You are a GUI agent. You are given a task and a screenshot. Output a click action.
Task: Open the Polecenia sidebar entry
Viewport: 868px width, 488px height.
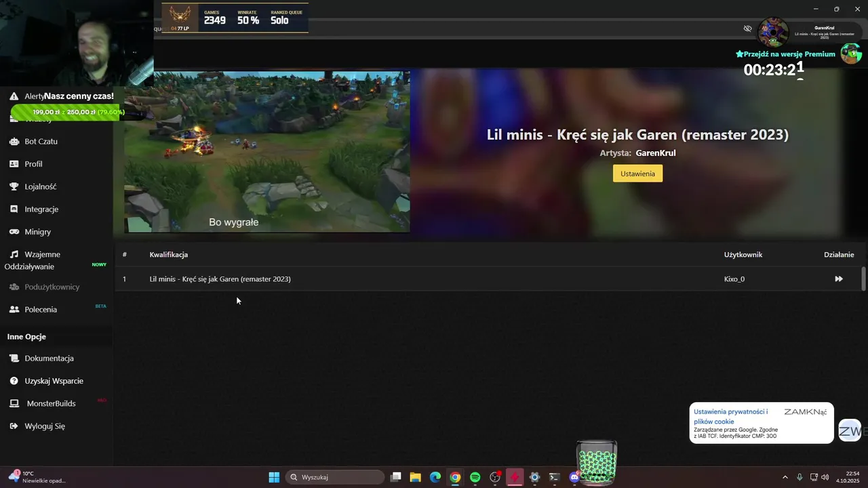[41, 310]
